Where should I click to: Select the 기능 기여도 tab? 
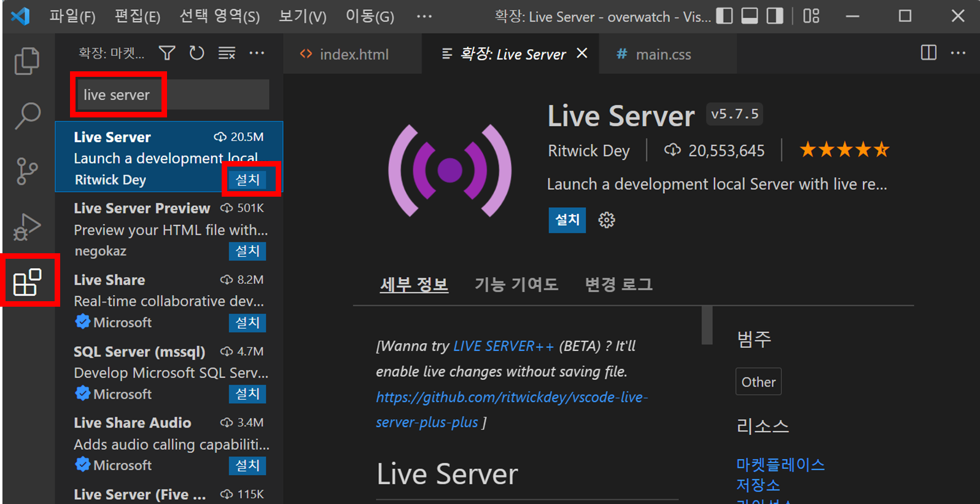point(516,285)
